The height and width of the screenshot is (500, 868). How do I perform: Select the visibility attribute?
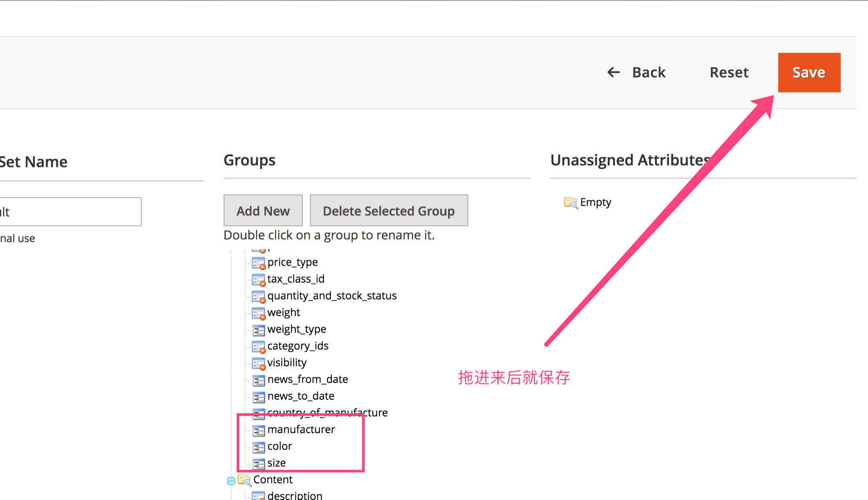pyautogui.click(x=287, y=363)
